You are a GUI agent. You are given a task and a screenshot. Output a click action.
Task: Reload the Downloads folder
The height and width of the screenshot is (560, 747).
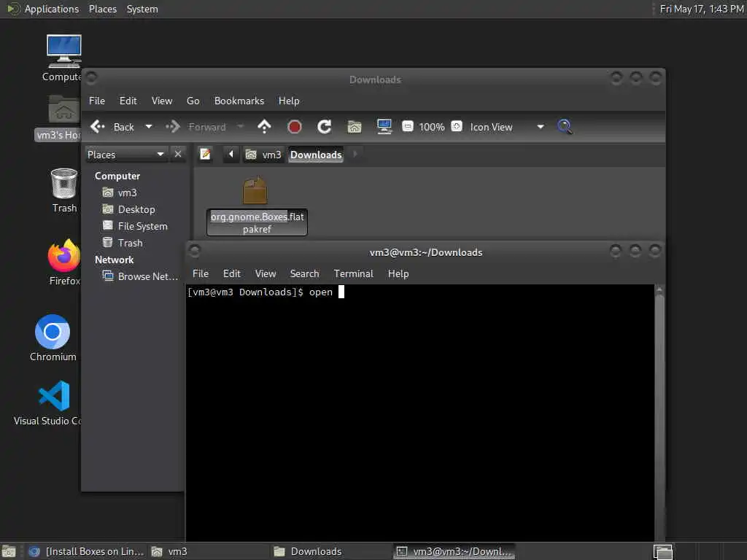coord(325,127)
